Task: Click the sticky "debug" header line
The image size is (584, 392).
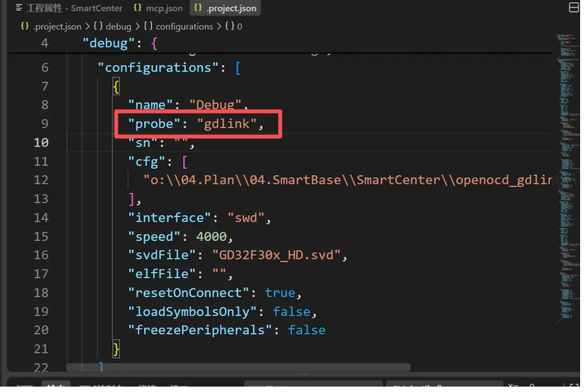Action: click(280, 43)
